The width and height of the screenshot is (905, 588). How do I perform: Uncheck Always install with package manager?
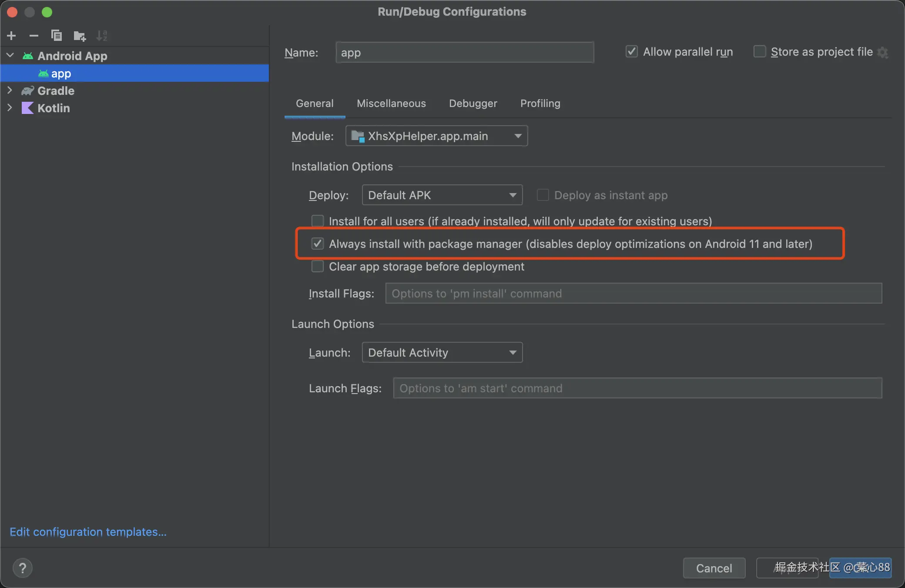[x=318, y=244]
